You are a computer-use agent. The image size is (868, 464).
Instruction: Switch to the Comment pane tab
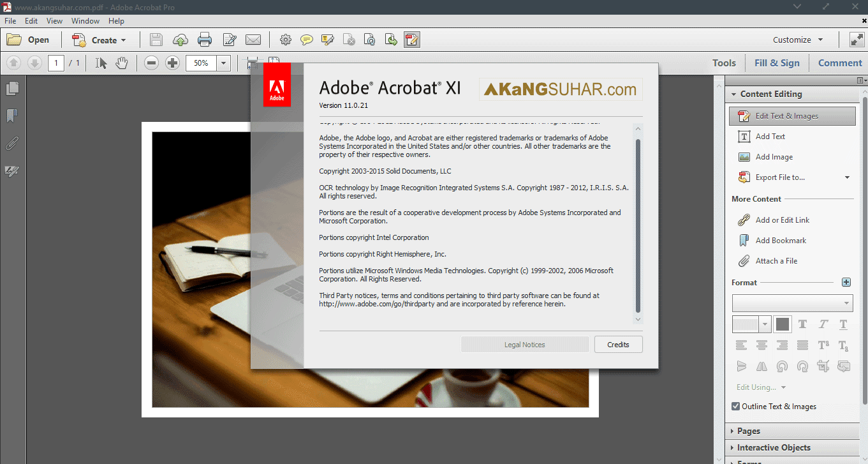point(840,63)
